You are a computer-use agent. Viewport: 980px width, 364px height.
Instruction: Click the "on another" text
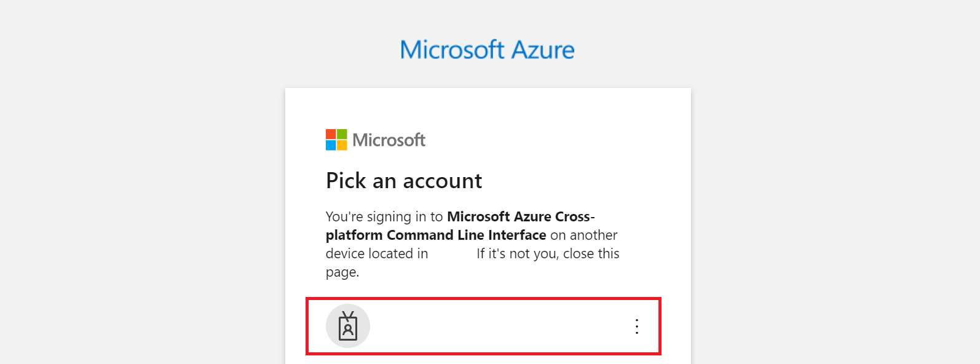click(x=583, y=235)
